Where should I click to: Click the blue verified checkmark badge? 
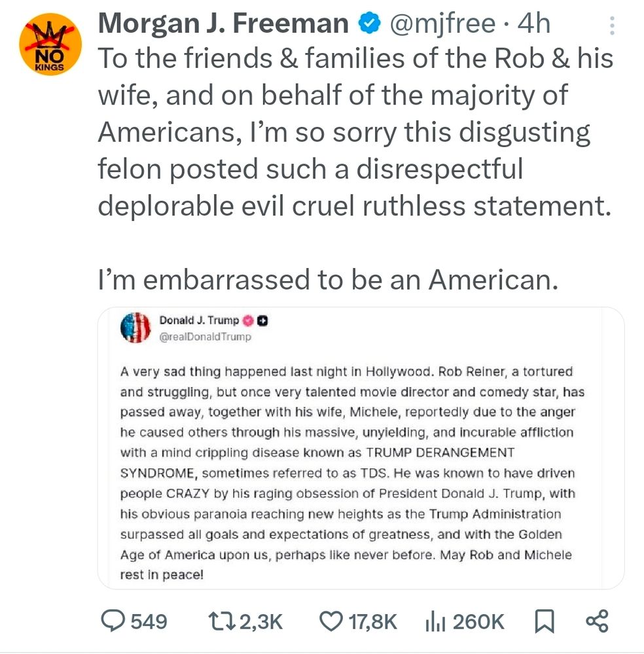pos(368,24)
